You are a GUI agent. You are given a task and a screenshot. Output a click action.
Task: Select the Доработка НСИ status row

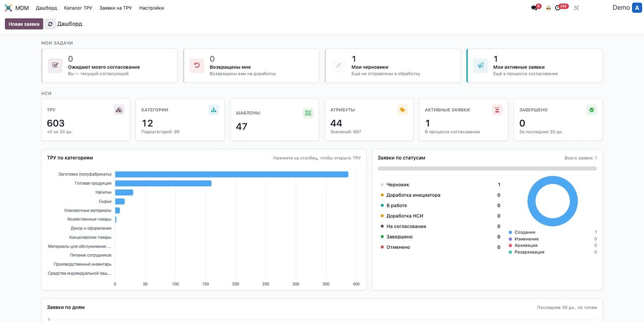[440, 216]
